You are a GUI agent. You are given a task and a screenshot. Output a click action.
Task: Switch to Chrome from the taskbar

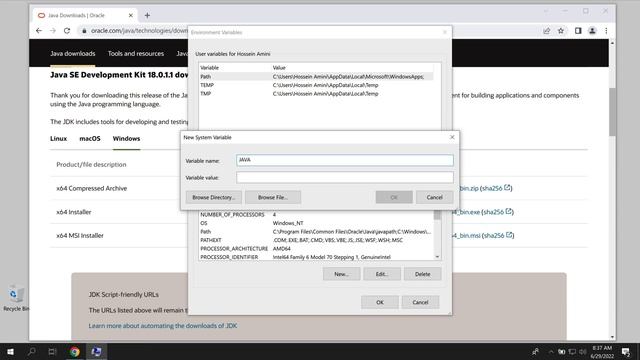coord(74,351)
